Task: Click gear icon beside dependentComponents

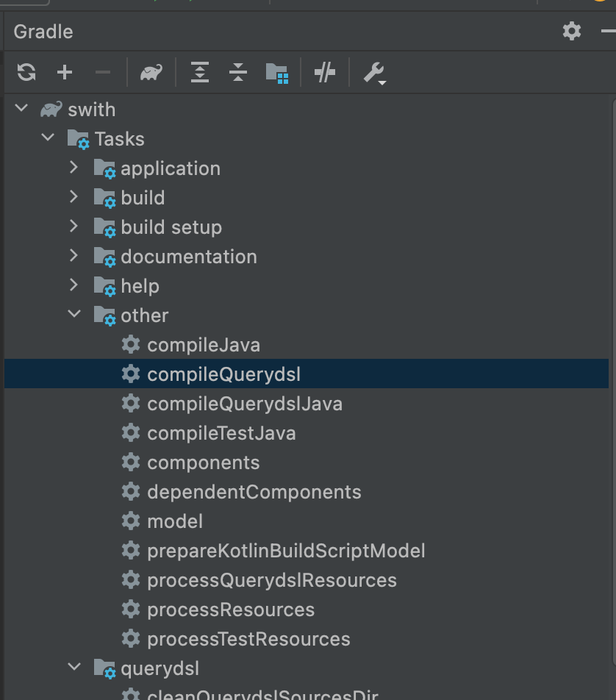Action: click(131, 492)
